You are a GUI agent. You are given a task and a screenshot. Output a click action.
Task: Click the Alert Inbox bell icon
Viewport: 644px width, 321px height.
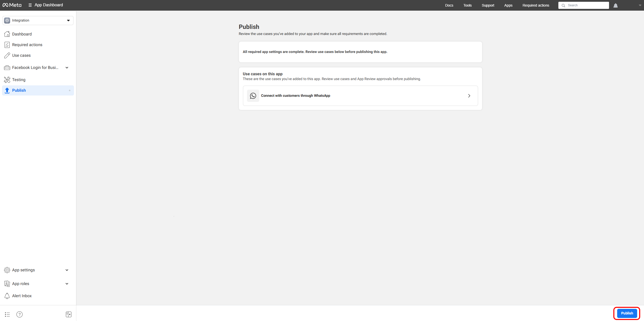click(7, 296)
